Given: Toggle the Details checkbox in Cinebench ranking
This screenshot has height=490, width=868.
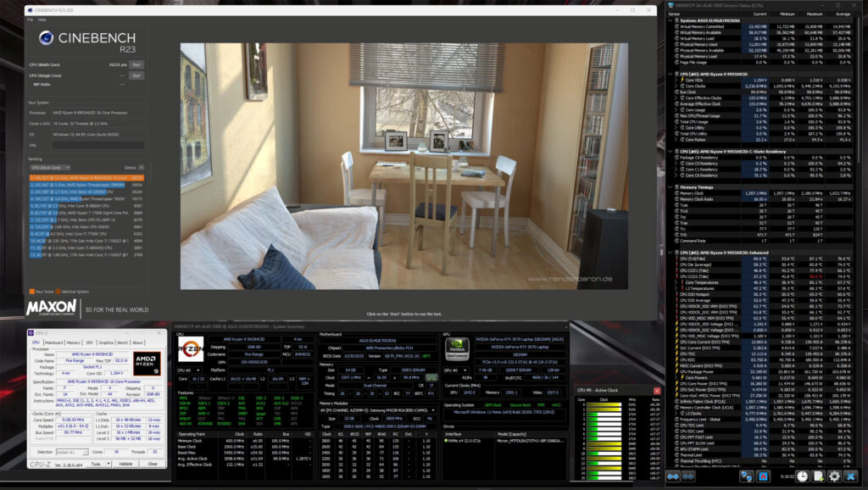Looking at the screenshot, I should (x=141, y=168).
